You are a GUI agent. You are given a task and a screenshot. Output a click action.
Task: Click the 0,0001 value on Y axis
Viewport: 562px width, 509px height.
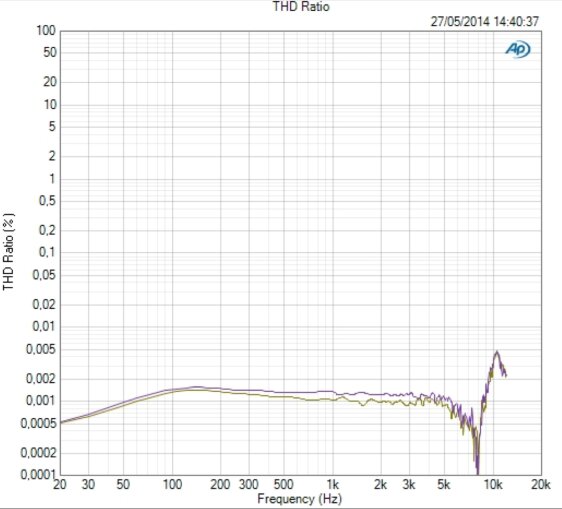(x=38, y=475)
